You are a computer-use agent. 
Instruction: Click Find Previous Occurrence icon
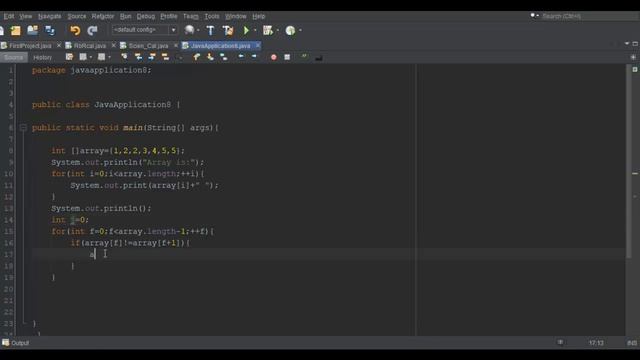(138, 57)
